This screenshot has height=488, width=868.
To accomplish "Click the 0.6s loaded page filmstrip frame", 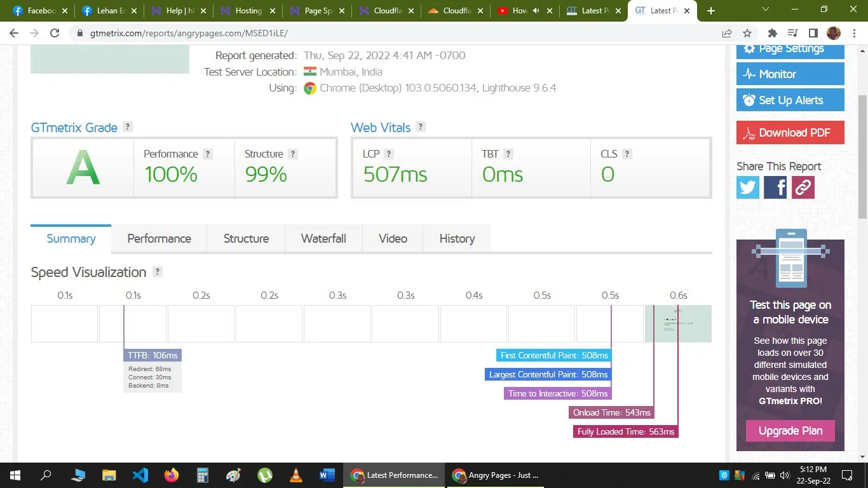I will (678, 323).
